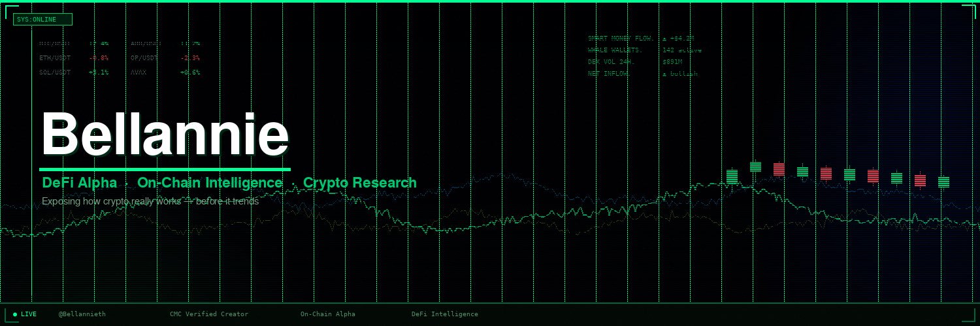Click the SYS:ONLINE status badge
Screen dimensions: 980x326
coord(42,20)
